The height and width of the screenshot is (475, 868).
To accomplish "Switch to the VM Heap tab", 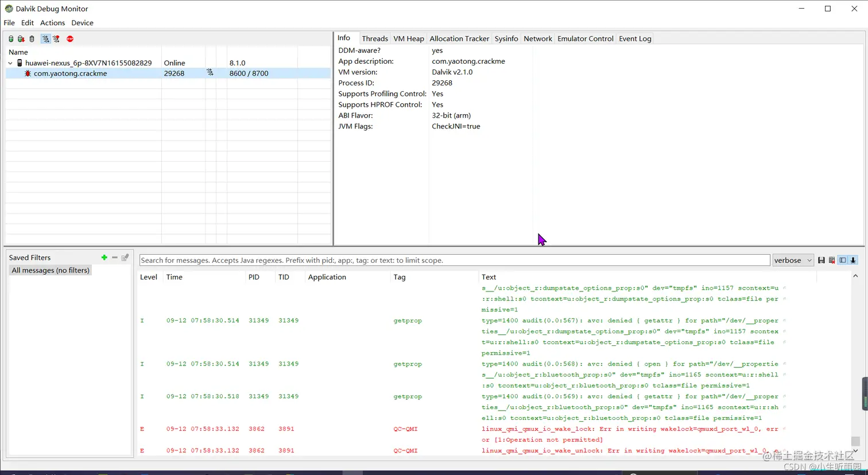I will [x=409, y=38].
